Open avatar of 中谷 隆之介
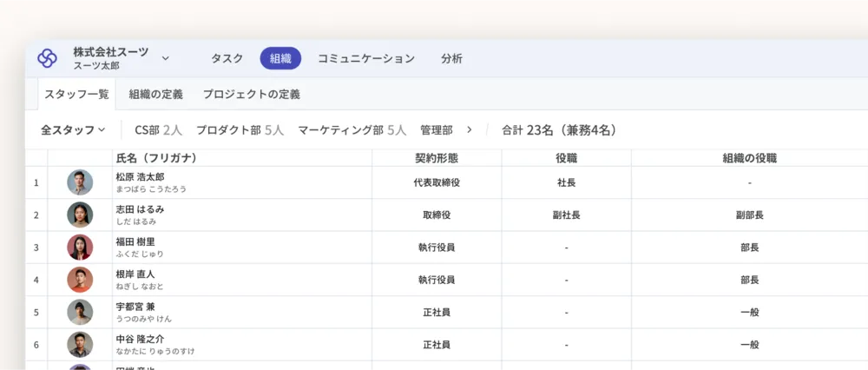The image size is (868, 370). 80,345
